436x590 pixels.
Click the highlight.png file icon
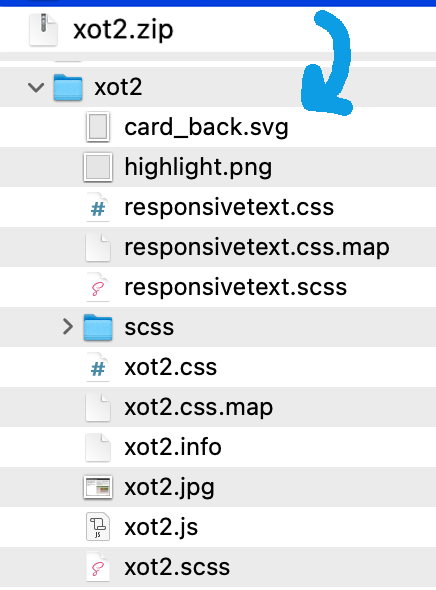98,167
